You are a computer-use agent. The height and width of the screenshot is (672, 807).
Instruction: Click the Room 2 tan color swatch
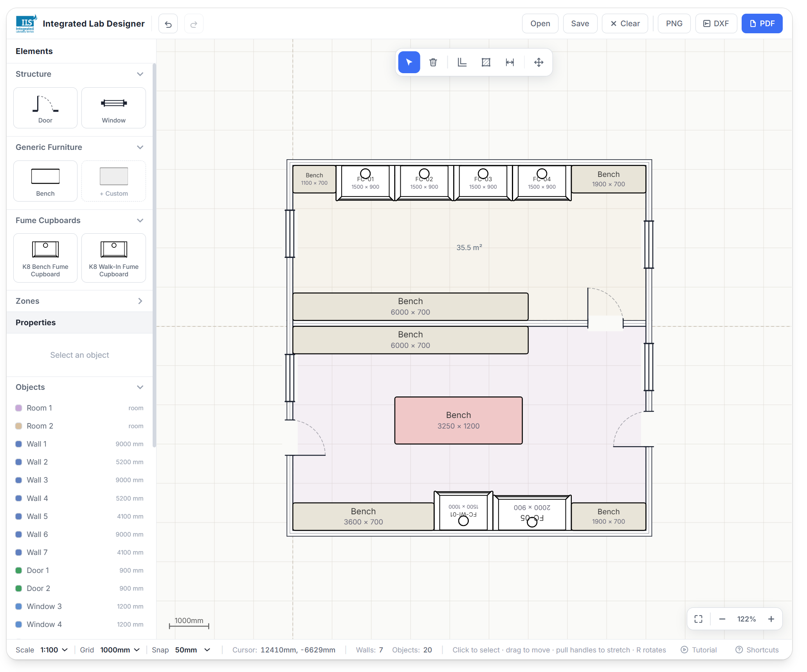(x=18, y=426)
